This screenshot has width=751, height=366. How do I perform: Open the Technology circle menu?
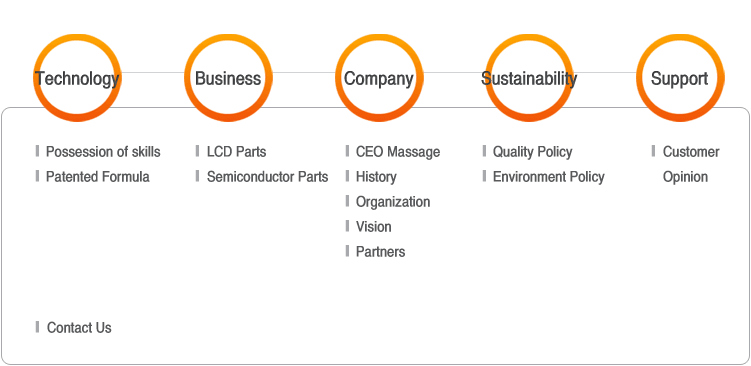(x=77, y=78)
